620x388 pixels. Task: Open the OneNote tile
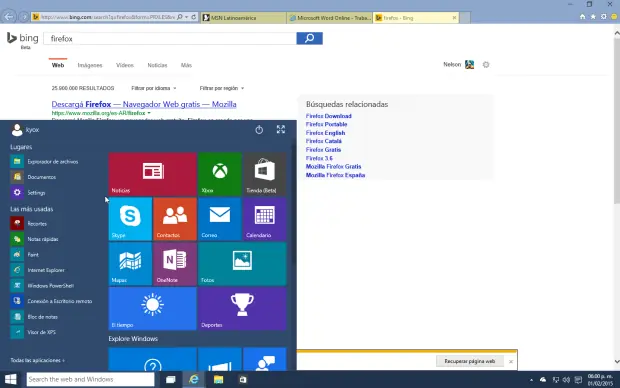[175, 264]
